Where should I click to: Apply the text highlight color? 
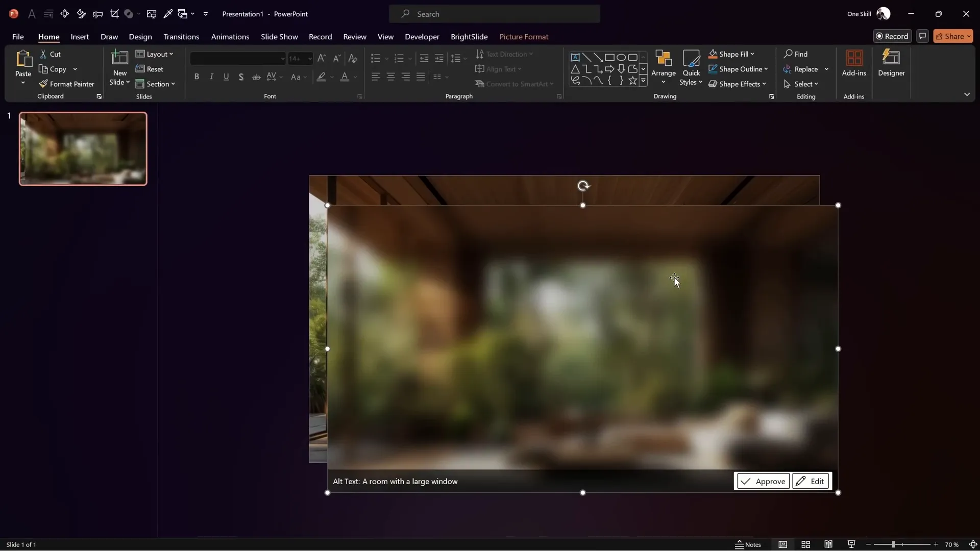pos(321,77)
